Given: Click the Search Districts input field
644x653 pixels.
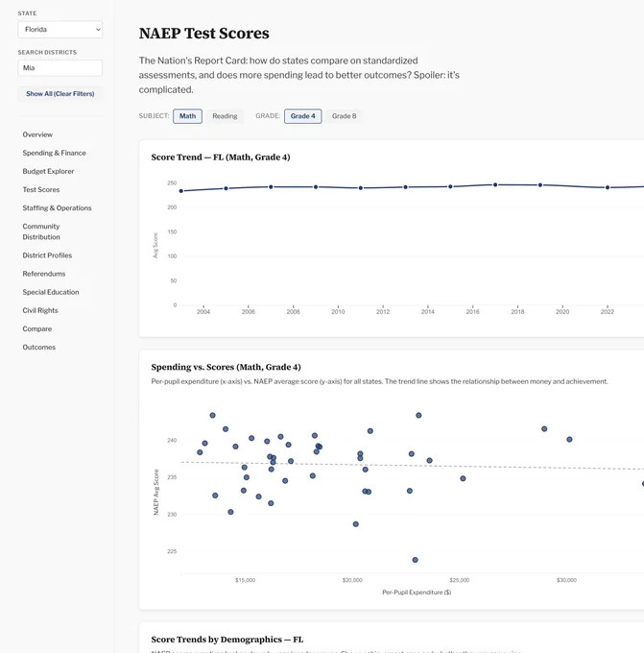Looking at the screenshot, I should tap(60, 68).
